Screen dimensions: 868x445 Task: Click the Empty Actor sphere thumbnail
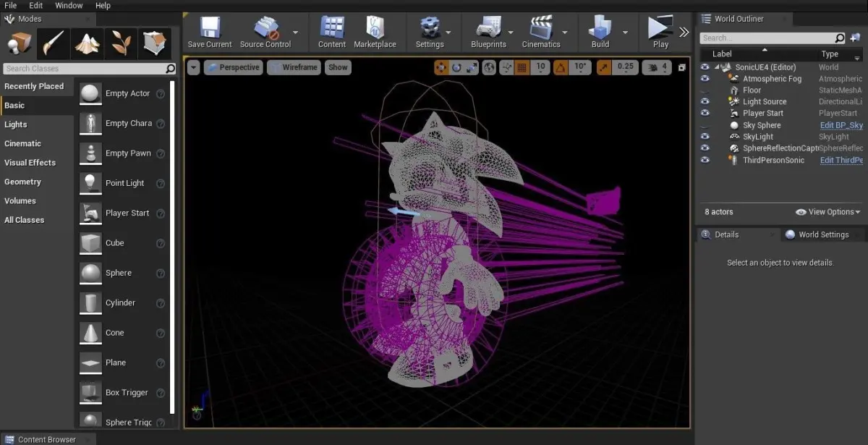pyautogui.click(x=90, y=93)
